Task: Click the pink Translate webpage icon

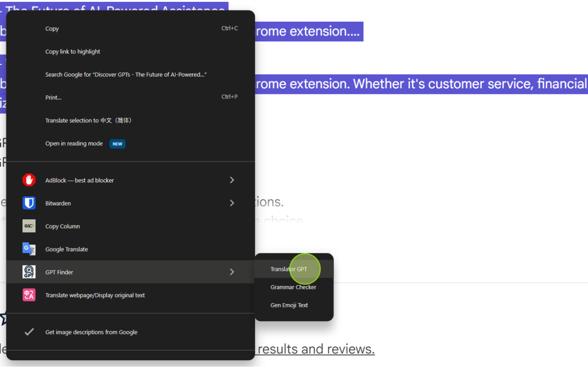Action: (x=29, y=295)
